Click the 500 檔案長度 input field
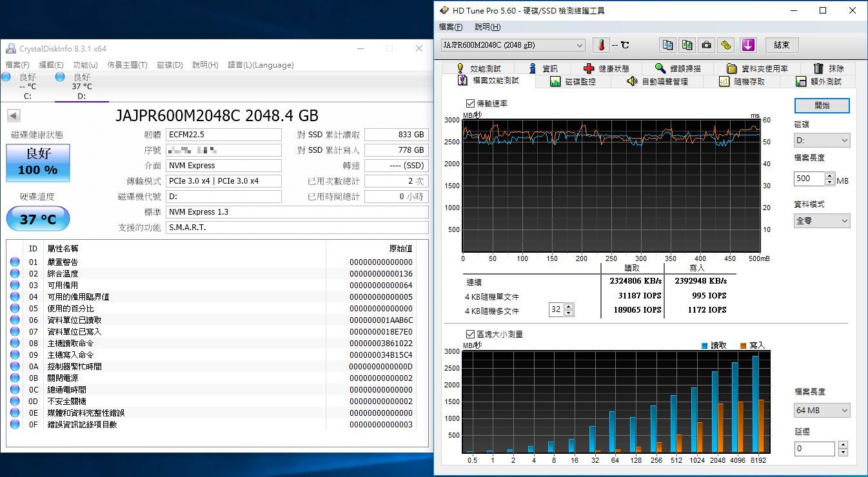 click(809, 179)
